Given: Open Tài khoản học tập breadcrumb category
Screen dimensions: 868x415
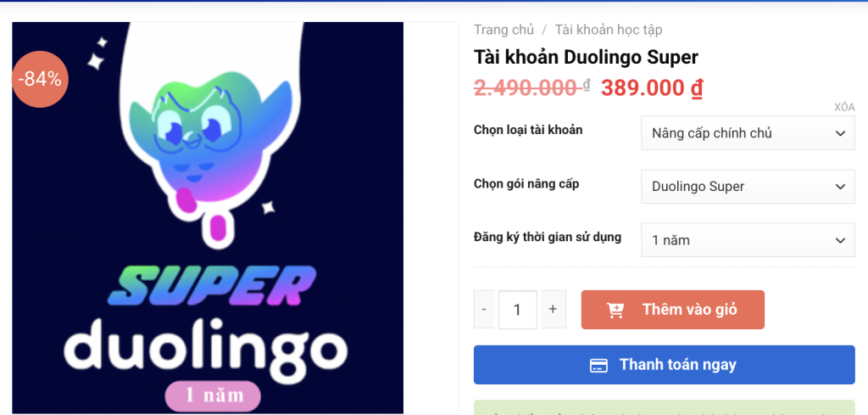Looking at the screenshot, I should 609,30.
